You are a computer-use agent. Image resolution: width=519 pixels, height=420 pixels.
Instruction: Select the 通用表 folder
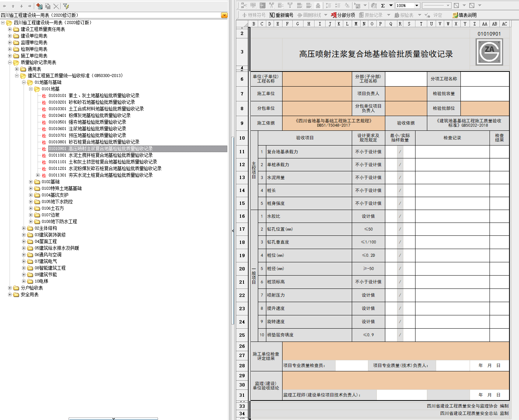tap(34, 69)
